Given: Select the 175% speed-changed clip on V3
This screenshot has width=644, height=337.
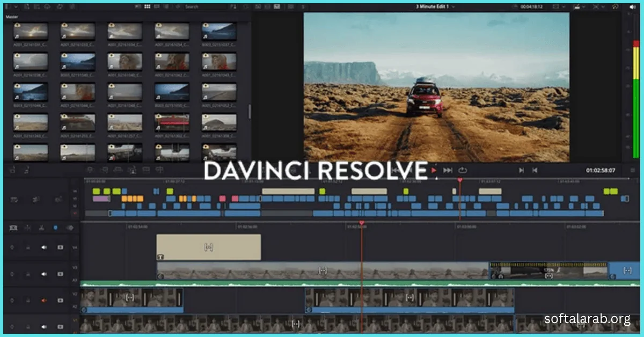Looking at the screenshot, I should click(548, 270).
